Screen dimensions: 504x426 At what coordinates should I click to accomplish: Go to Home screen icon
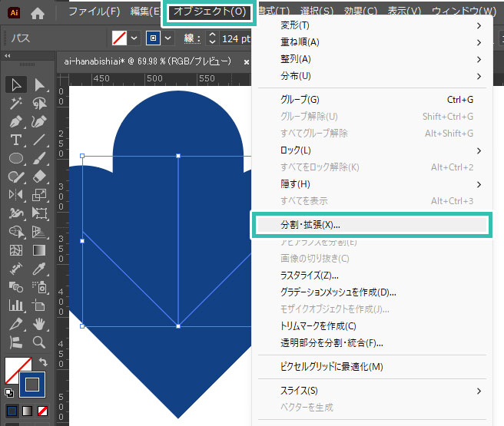point(38,12)
